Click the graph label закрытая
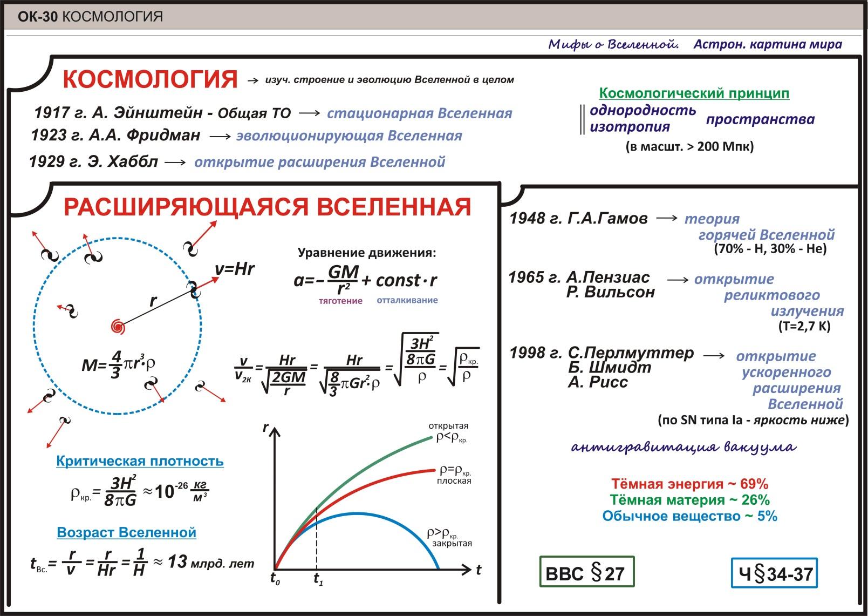 click(452, 543)
